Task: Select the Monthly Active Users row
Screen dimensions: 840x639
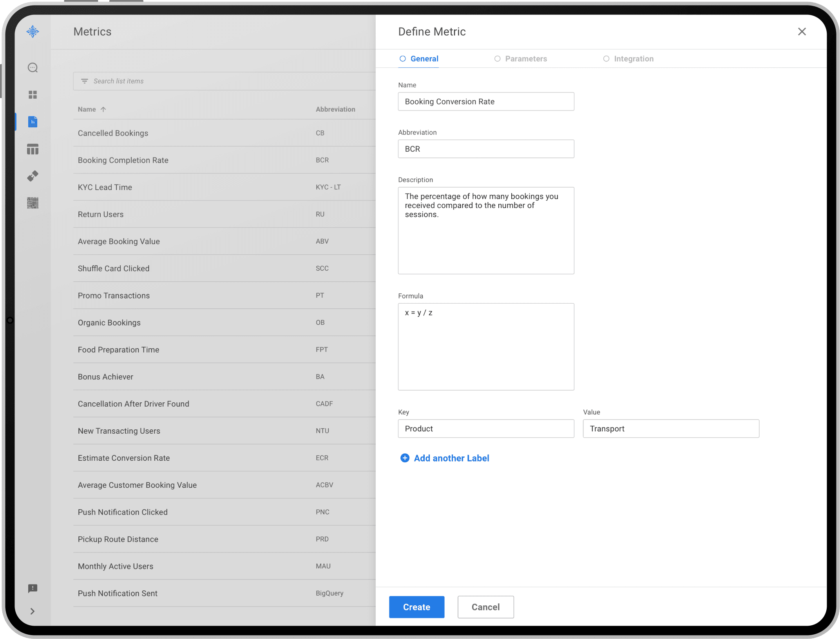Action: [224, 566]
